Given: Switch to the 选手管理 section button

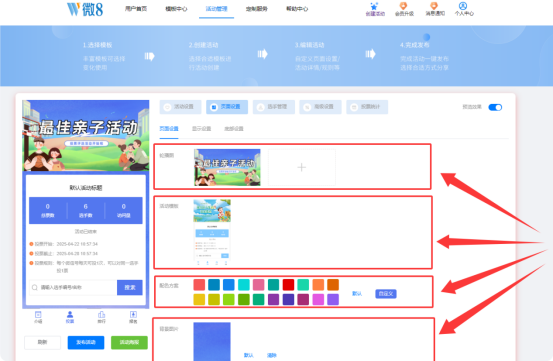Looking at the screenshot, I should [x=274, y=107].
